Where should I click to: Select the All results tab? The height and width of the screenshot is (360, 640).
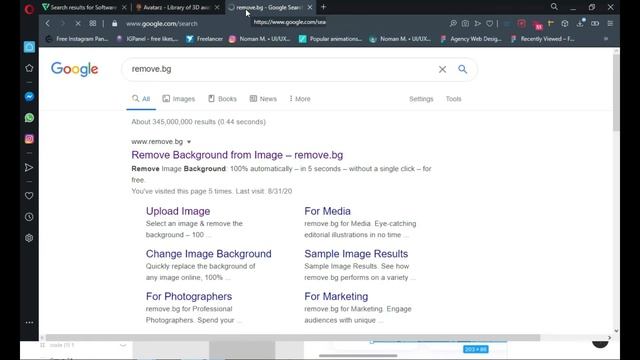point(141,99)
